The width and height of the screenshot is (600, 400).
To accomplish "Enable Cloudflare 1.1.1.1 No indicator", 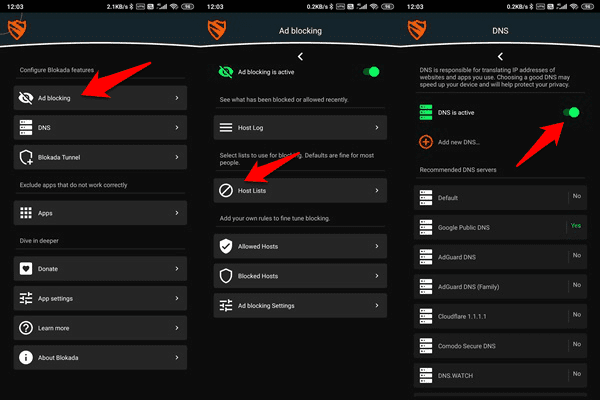I will click(577, 315).
